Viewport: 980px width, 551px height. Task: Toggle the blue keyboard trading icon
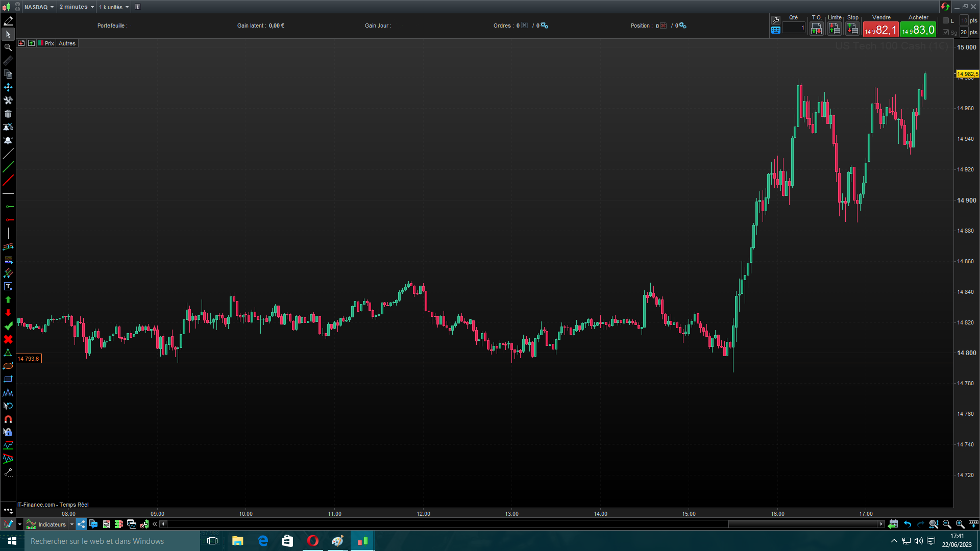776,30
